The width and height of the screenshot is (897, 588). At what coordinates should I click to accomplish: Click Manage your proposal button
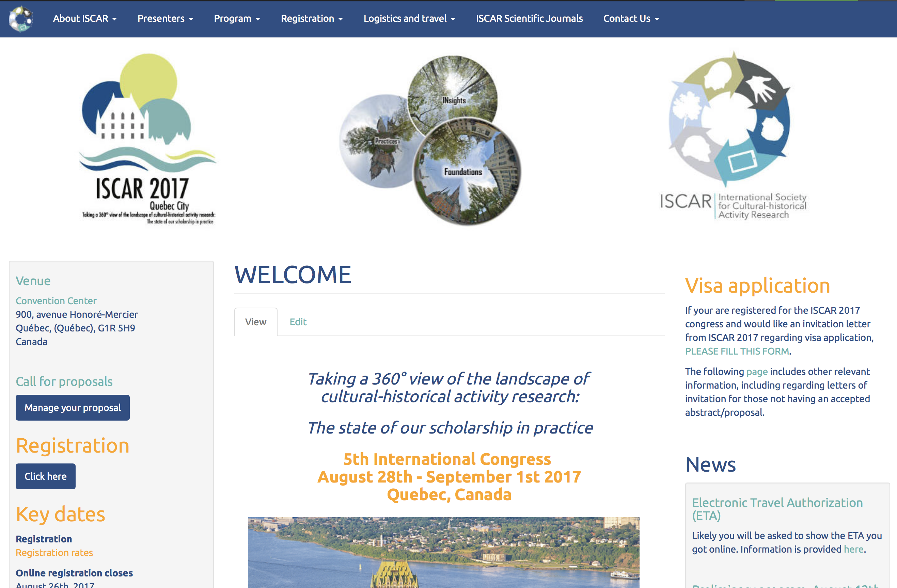point(73,408)
